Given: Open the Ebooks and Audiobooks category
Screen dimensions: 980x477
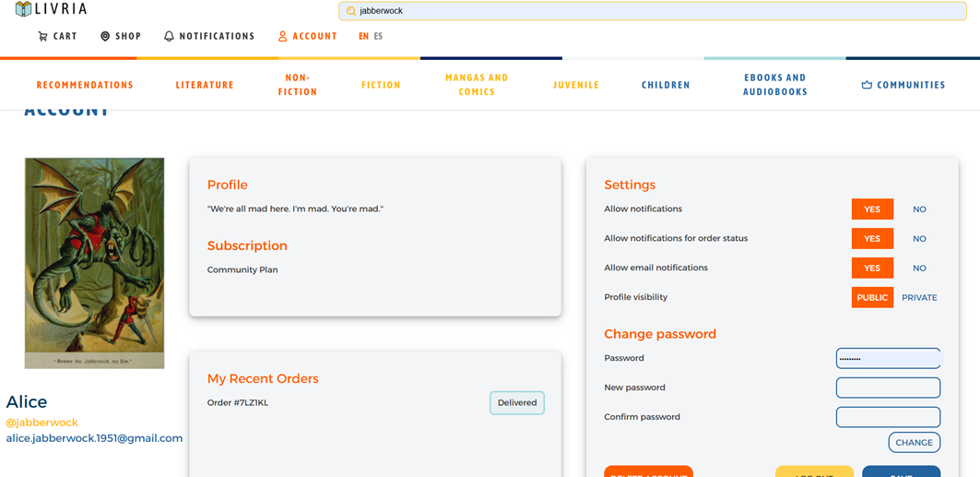Looking at the screenshot, I should coord(775,85).
